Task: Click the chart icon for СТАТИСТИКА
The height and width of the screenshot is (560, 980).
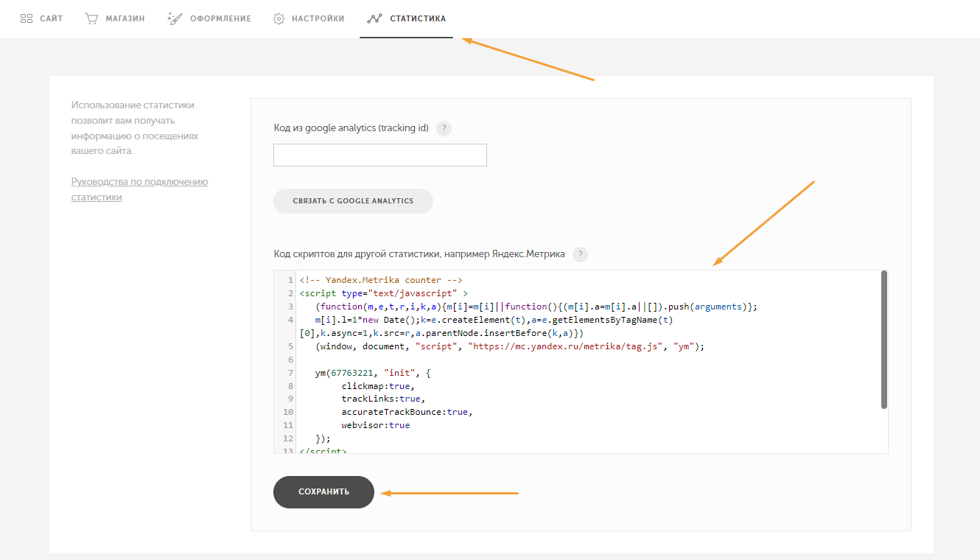Action: [x=374, y=18]
